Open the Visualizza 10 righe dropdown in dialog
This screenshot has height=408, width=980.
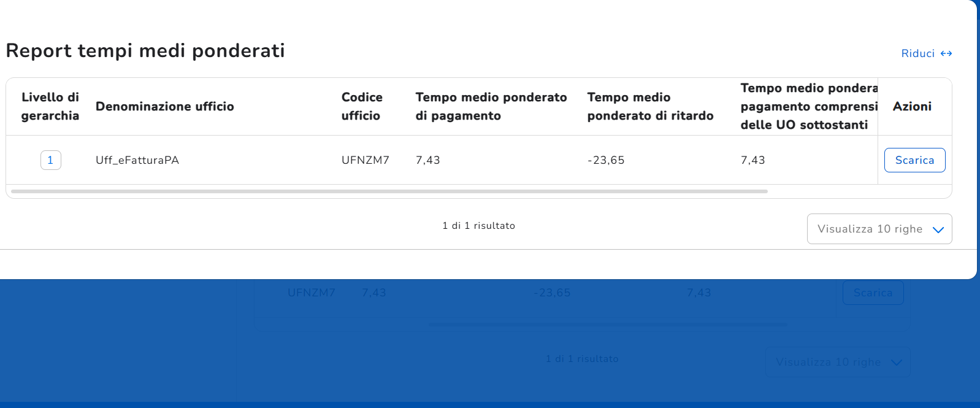click(x=870, y=229)
